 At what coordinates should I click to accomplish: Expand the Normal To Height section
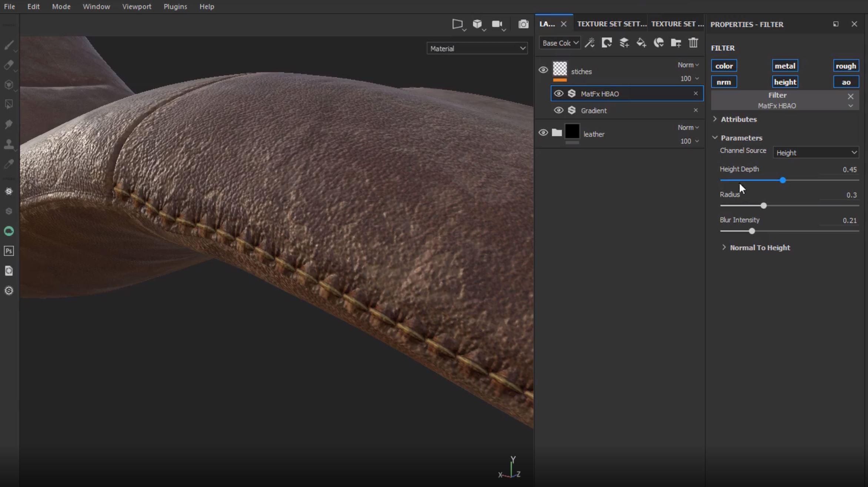(759, 248)
